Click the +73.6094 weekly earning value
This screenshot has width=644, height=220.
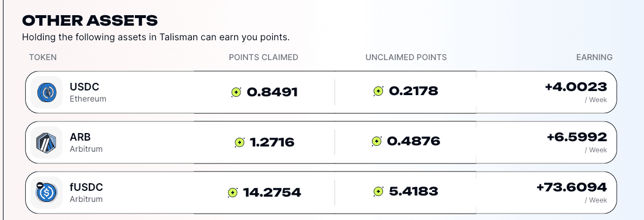tap(572, 187)
